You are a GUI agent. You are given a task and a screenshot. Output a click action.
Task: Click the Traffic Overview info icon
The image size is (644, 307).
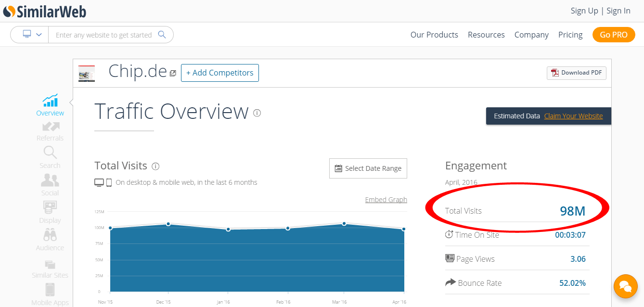tap(257, 113)
